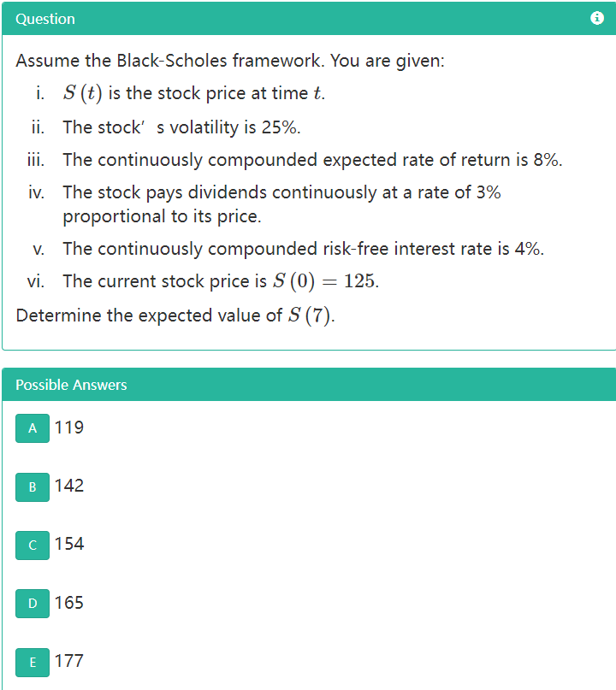Click the answer text reading 154
The image size is (616, 690).
click(x=68, y=545)
